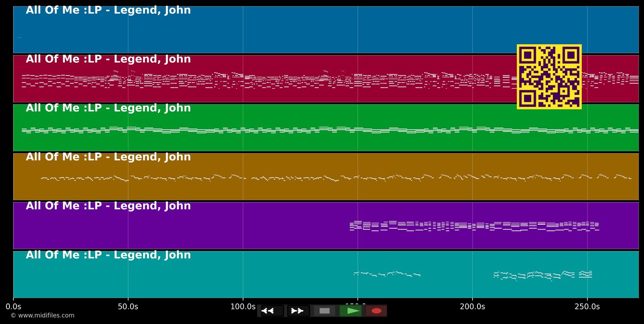Click the 50.0s time axis label
This screenshot has width=644, height=324.
pos(128,307)
